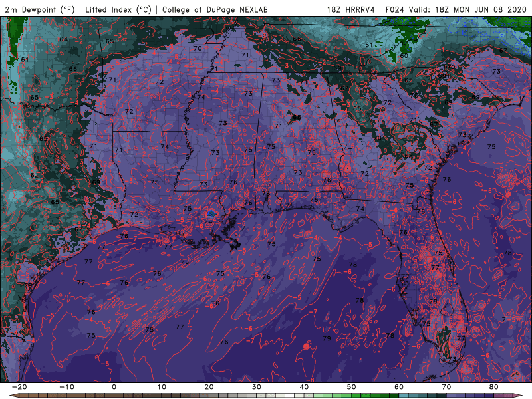Image resolution: width=532 pixels, height=399 pixels.
Task: Click the "62" dewpoint value on the map
Action: (x=34, y=175)
